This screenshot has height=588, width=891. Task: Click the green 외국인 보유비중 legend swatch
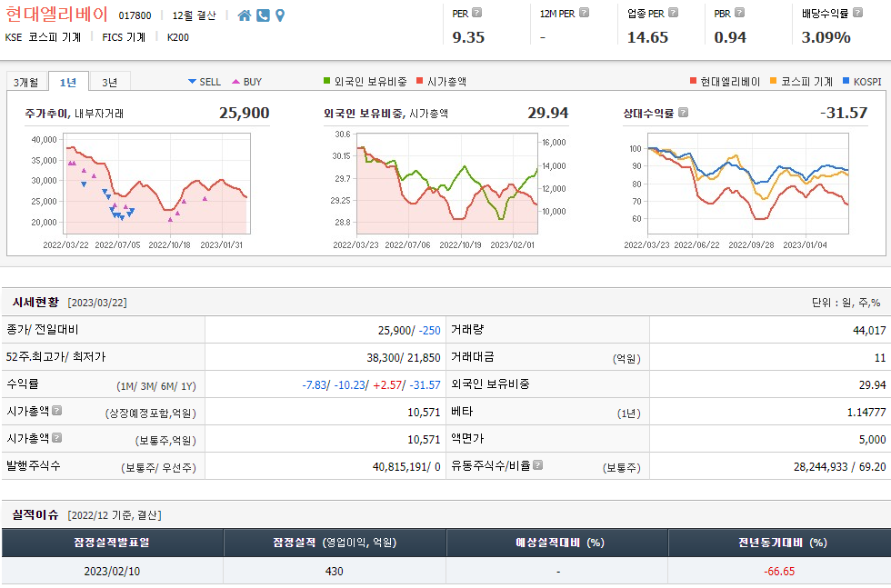(x=326, y=81)
